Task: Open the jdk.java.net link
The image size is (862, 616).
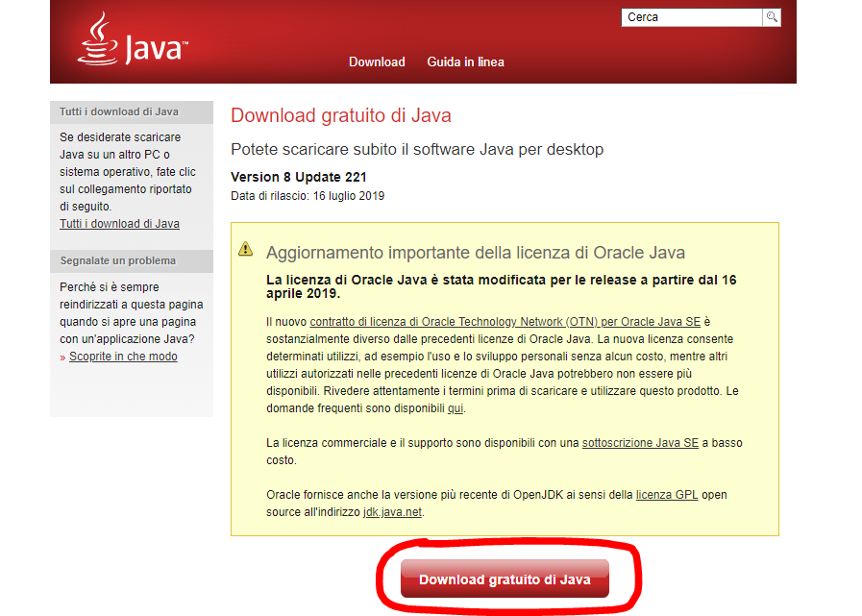Action: coord(392,512)
